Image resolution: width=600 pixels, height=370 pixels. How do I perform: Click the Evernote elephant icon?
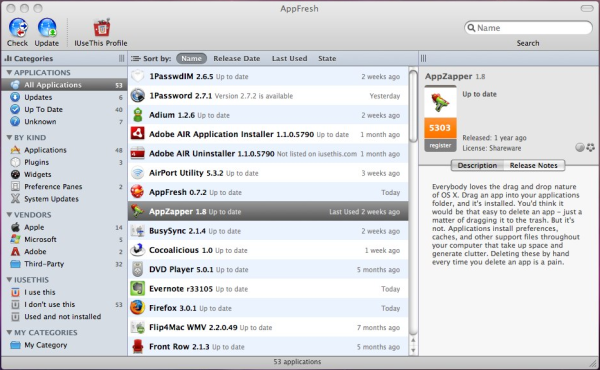coord(138,289)
